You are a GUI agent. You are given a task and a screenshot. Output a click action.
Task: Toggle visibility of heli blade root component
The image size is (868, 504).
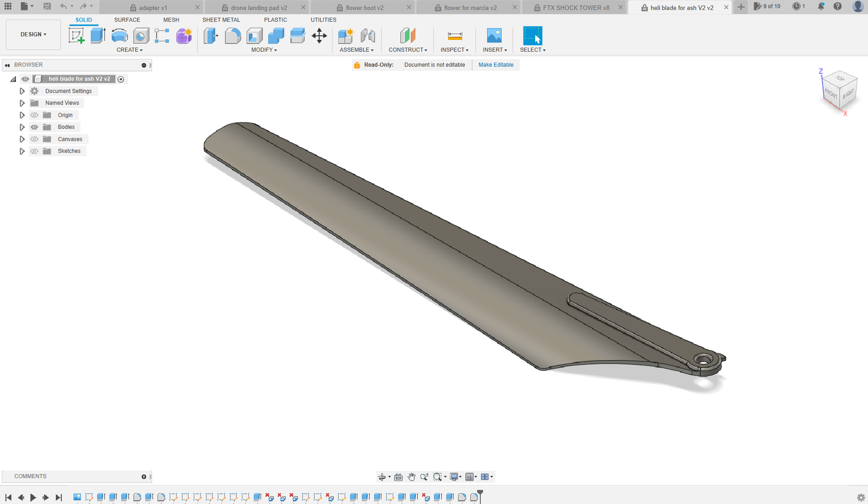coord(25,79)
